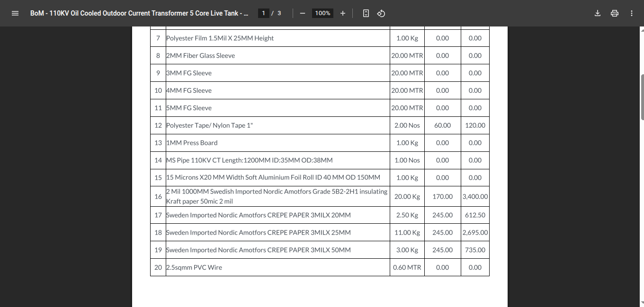
Task: Click the BoM document title in toolbar
Action: pyautogui.click(x=139, y=13)
